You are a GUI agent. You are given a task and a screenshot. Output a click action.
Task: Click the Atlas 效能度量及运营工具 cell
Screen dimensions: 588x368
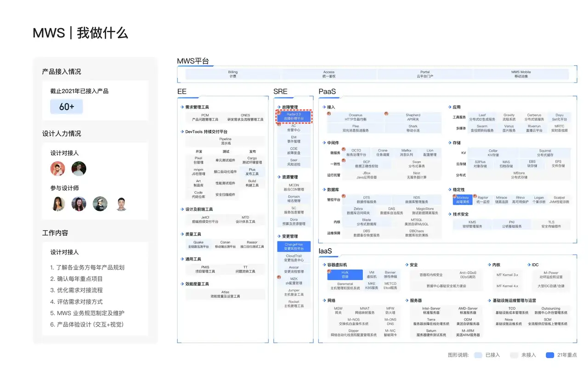226,294
